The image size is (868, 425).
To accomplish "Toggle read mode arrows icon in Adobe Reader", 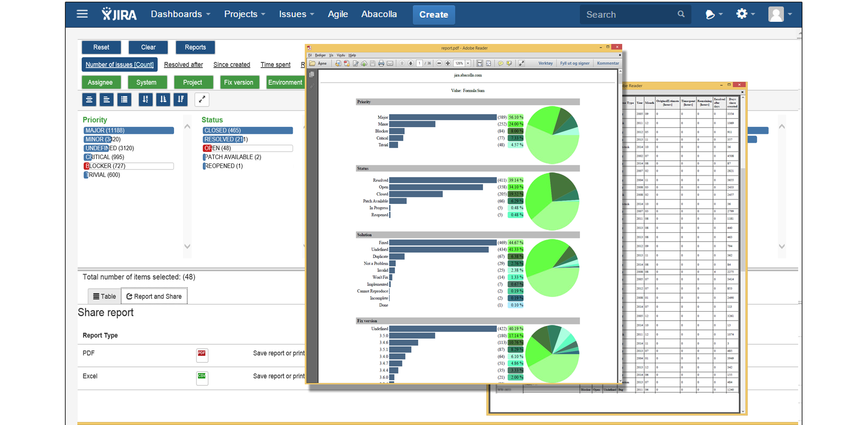I will point(521,63).
